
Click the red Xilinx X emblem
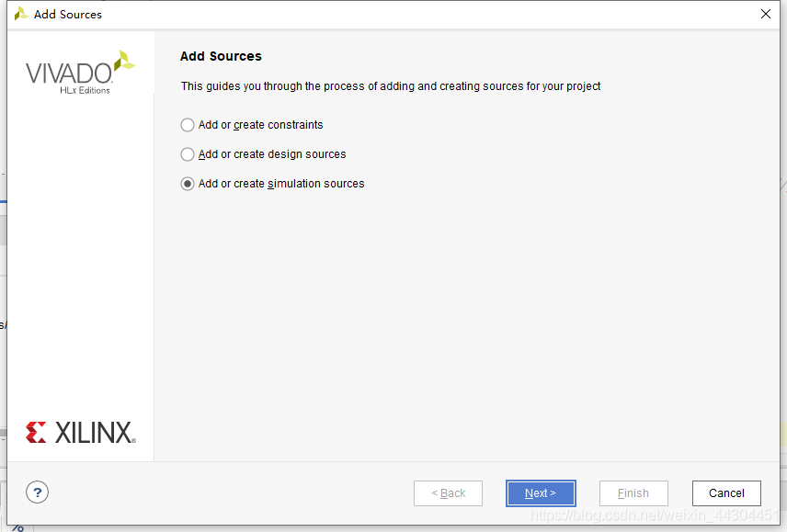coord(36,432)
